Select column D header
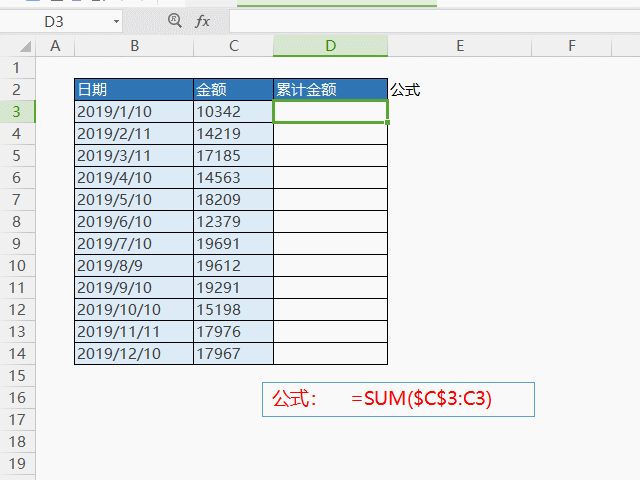 [x=330, y=46]
